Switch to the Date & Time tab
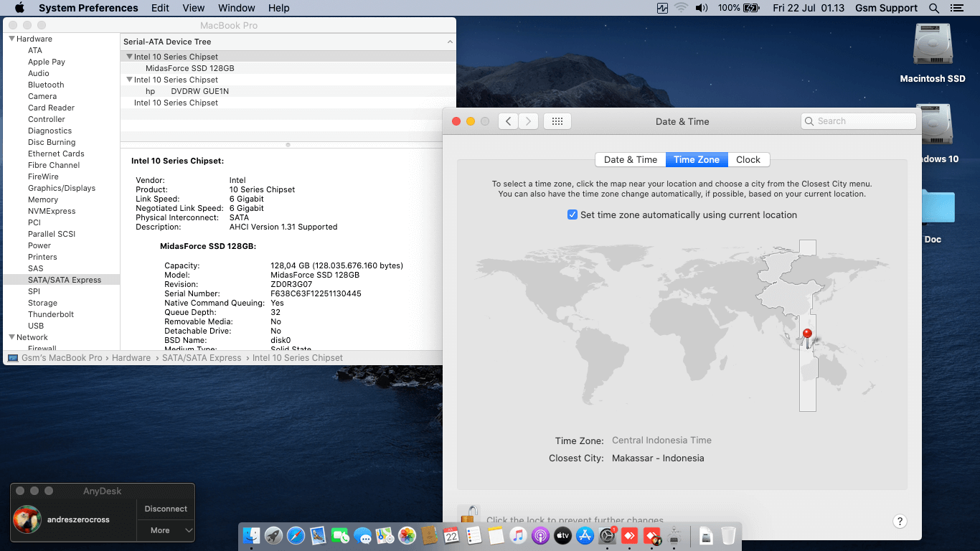The width and height of the screenshot is (980, 551). pyautogui.click(x=630, y=159)
